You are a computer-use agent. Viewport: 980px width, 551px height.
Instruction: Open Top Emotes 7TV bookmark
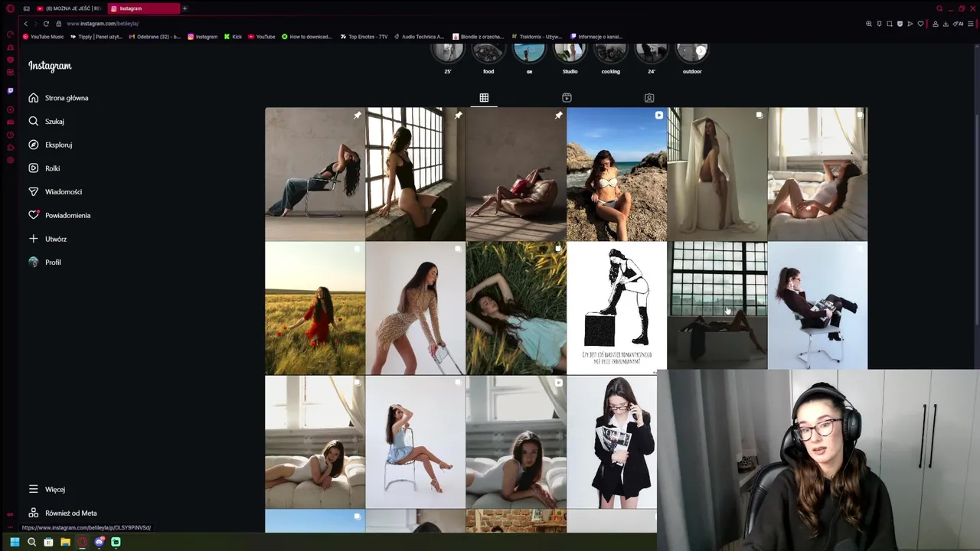coord(364,37)
